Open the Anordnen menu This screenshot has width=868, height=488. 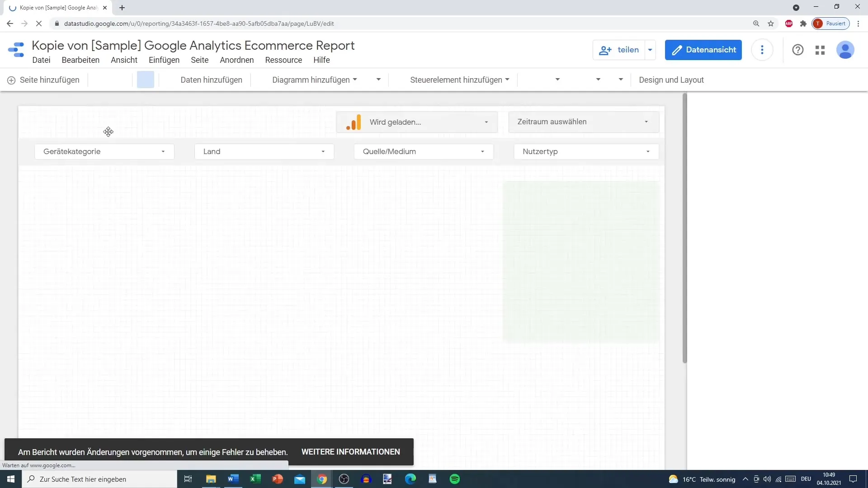pyautogui.click(x=237, y=60)
